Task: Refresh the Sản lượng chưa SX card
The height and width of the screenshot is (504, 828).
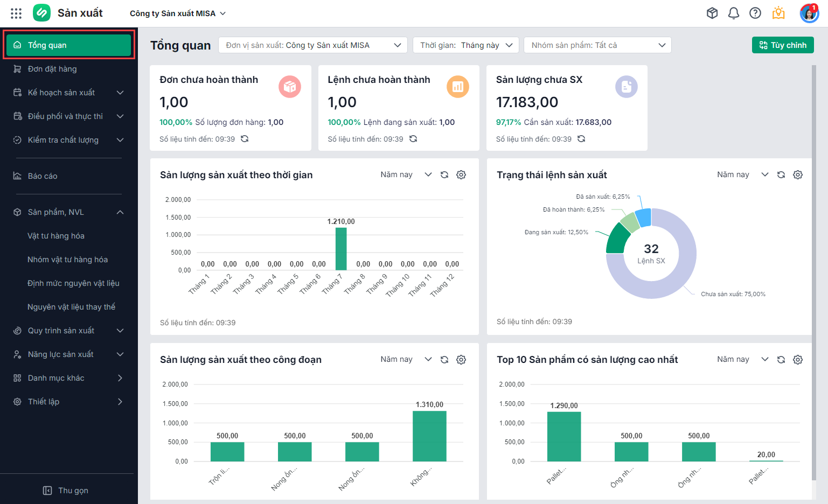Action: [x=581, y=139]
